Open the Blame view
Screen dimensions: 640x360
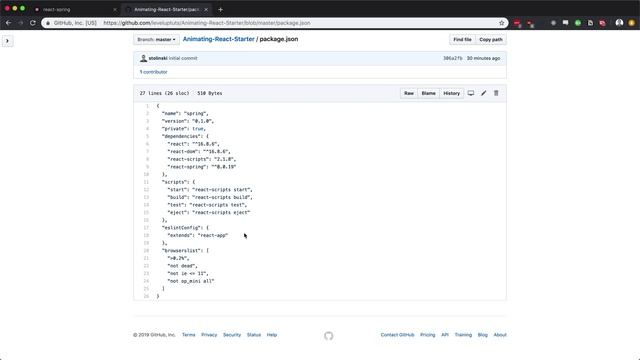[429, 93]
